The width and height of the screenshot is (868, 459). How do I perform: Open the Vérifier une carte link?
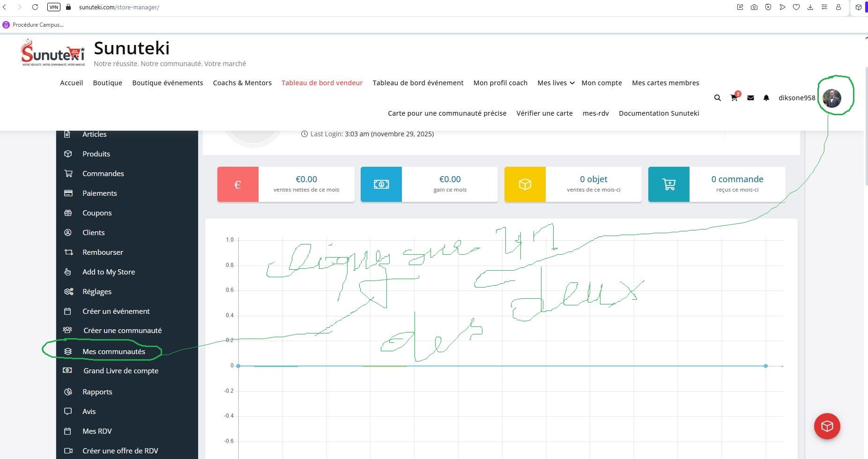(544, 113)
